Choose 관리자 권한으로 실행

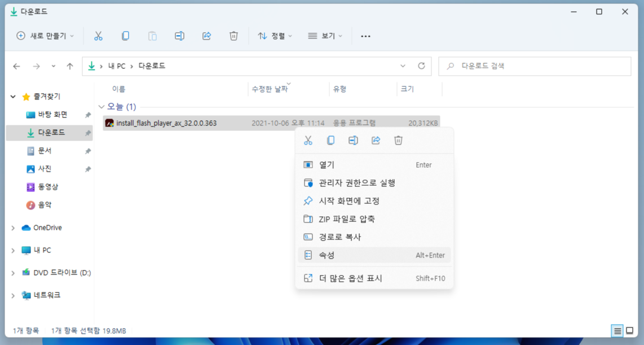374,183
